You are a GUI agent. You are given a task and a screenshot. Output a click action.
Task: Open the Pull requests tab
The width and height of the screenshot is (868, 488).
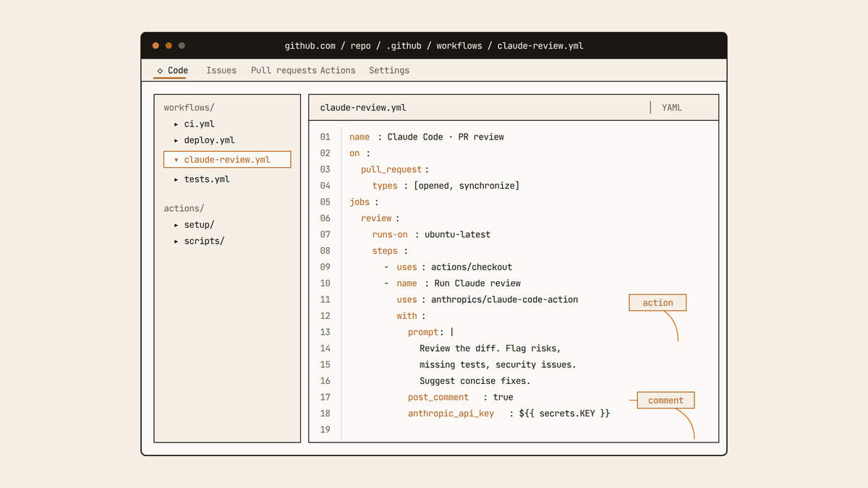click(x=284, y=70)
